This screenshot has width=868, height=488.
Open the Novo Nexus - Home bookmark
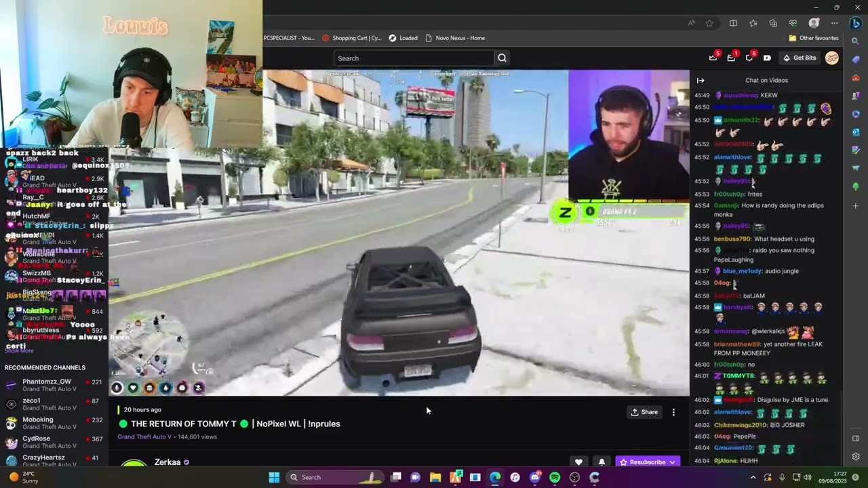click(x=455, y=38)
